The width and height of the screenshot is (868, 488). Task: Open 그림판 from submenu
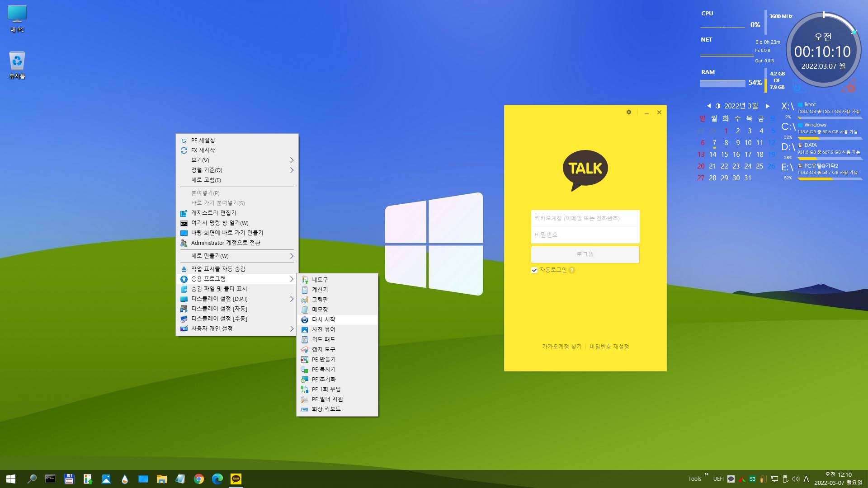point(337,300)
